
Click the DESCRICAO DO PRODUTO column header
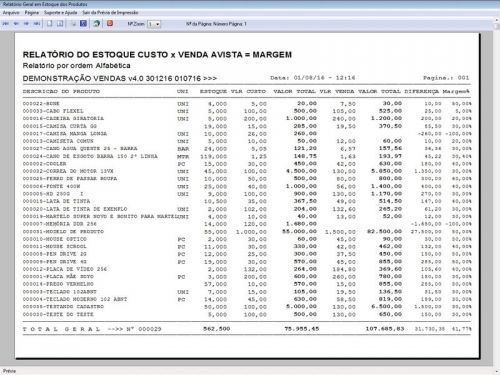61,91
